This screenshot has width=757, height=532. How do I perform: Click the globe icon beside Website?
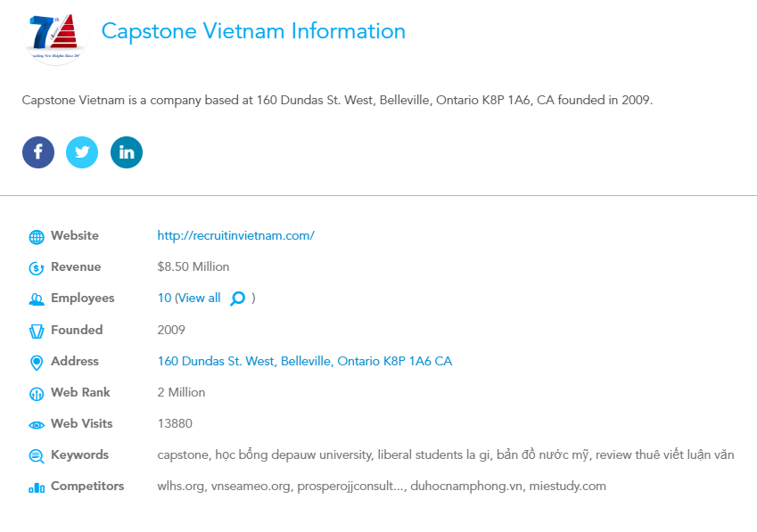37,237
